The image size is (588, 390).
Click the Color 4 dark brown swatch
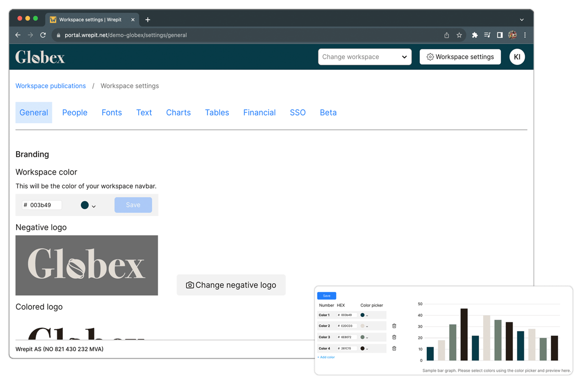pos(363,348)
